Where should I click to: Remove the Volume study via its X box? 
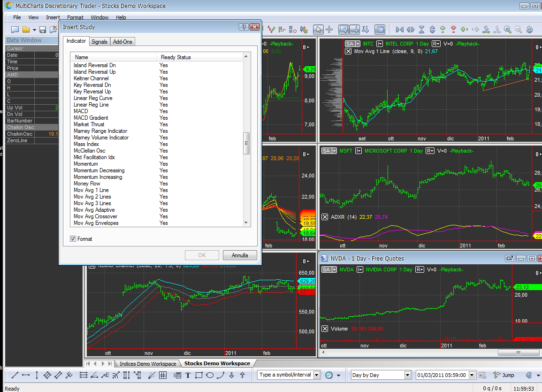(325, 329)
